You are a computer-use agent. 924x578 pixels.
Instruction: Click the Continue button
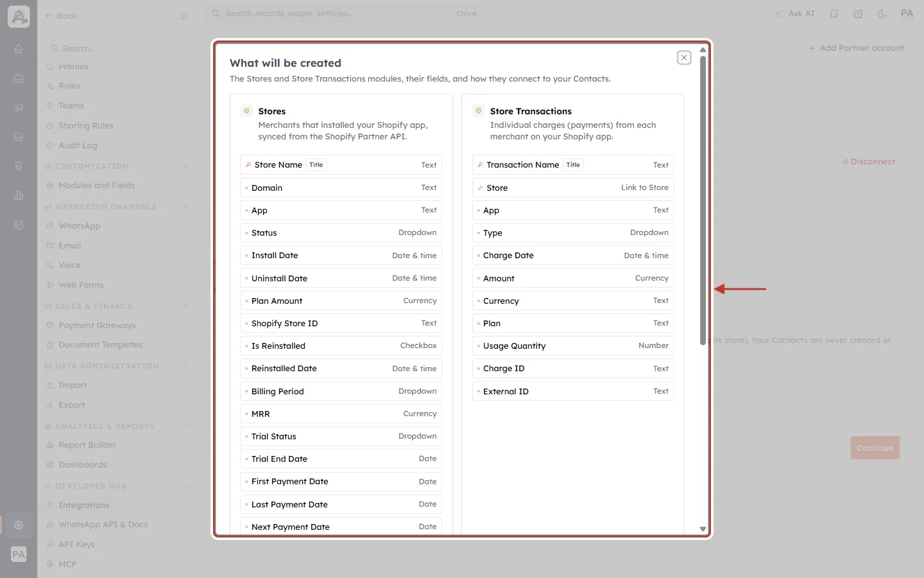[x=875, y=448]
